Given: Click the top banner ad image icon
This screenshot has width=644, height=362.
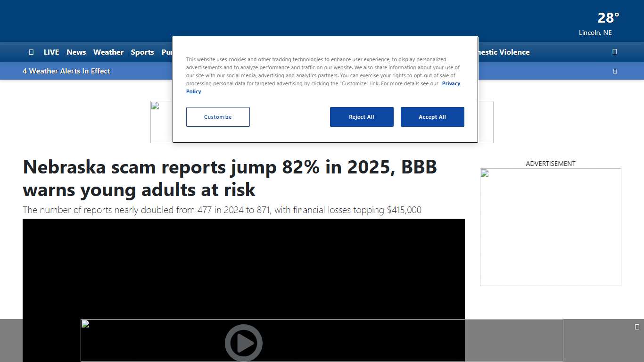Looking at the screenshot, I should 156,106.
